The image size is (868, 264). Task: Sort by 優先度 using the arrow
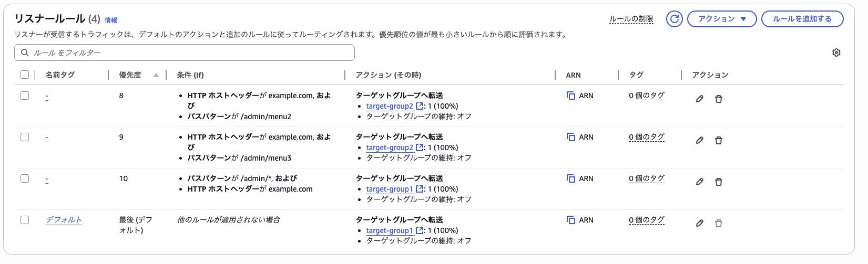(x=156, y=75)
